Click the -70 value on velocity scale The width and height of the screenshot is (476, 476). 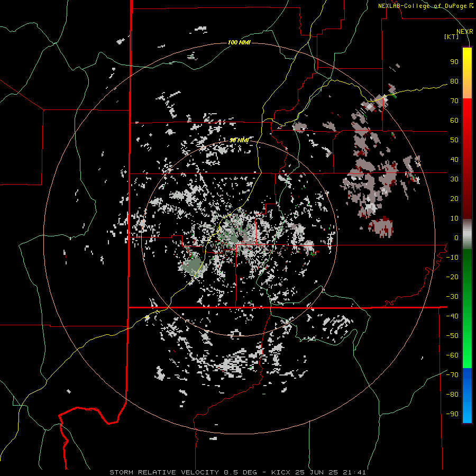point(452,375)
